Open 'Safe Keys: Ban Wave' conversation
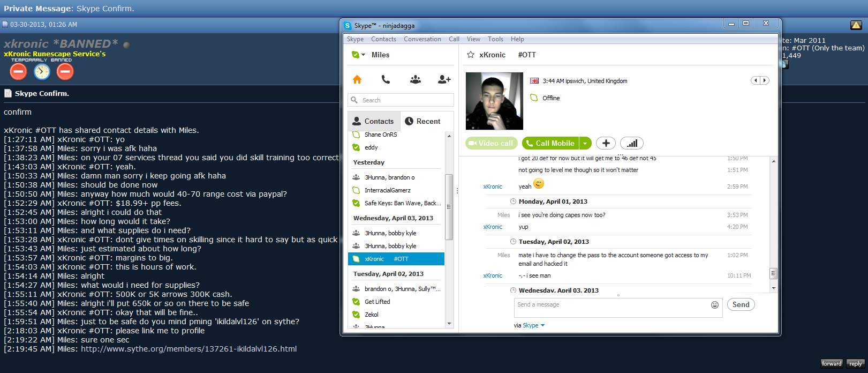 [396, 203]
